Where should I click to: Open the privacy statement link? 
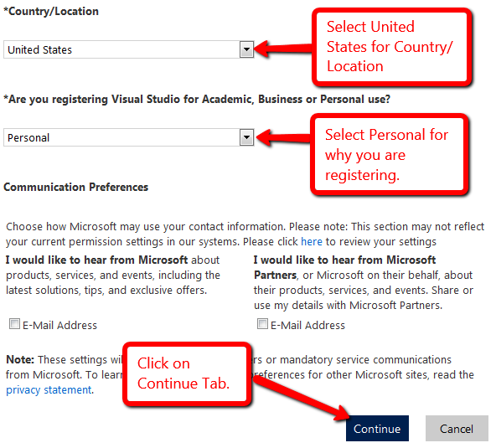click(x=49, y=390)
